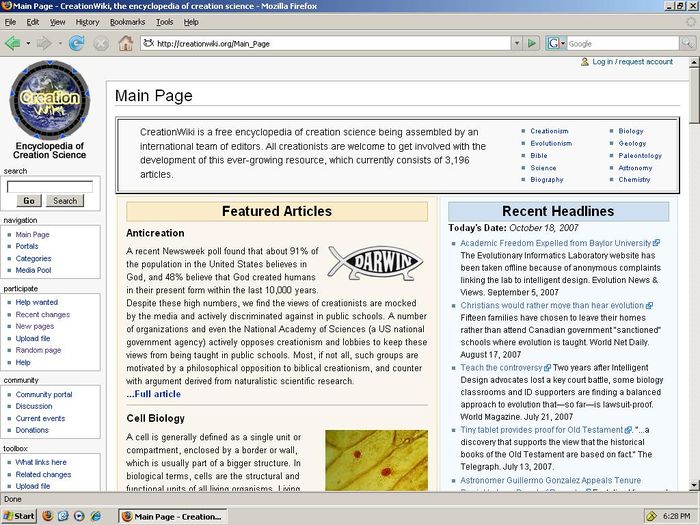Screen dimensions: 700x525
Task: Click the browser Back arrow button
Action: click(13, 43)
